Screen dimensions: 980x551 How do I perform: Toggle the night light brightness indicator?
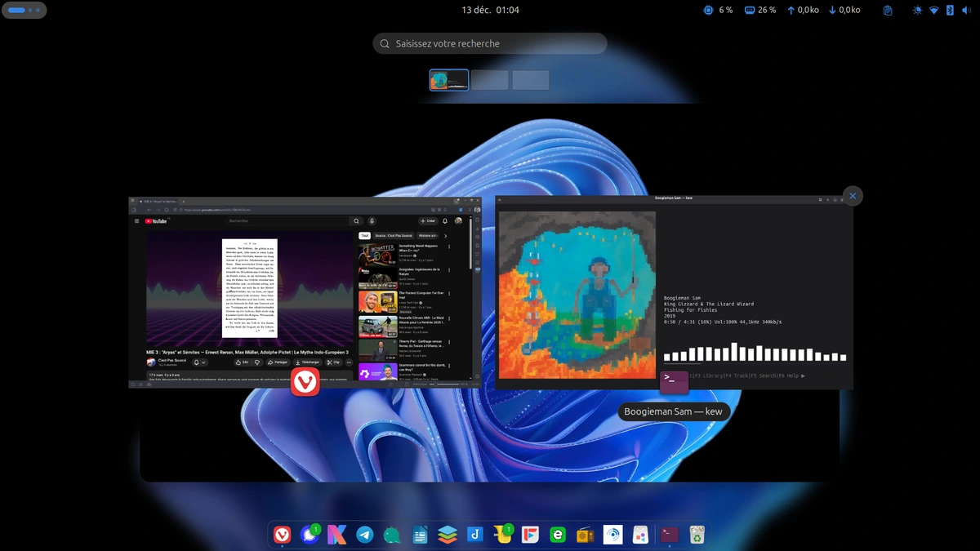click(917, 11)
